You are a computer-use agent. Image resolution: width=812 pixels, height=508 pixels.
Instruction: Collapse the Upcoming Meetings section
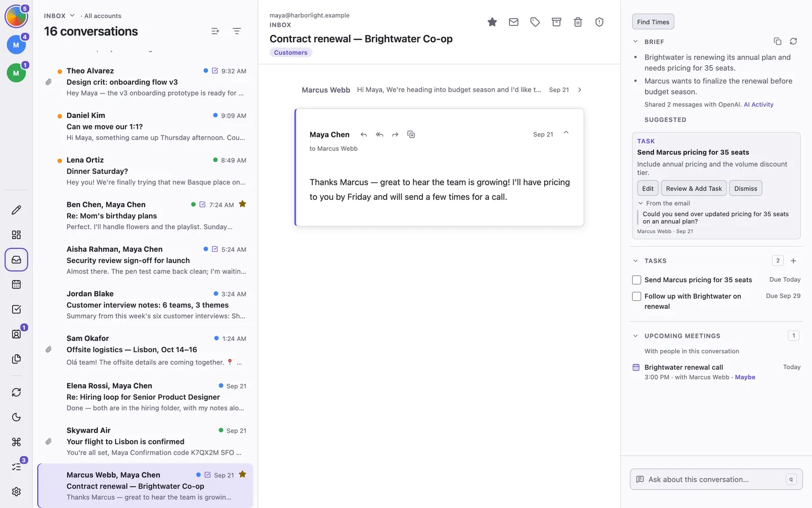click(636, 336)
